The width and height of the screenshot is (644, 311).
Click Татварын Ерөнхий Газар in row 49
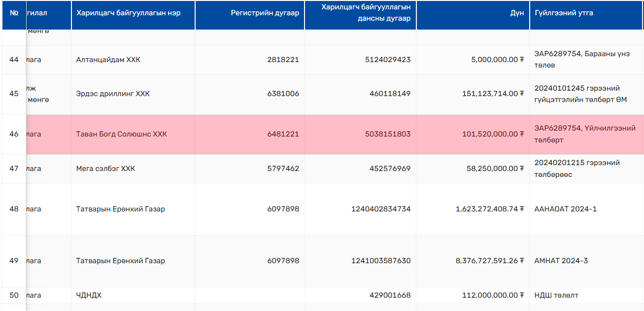(121, 261)
